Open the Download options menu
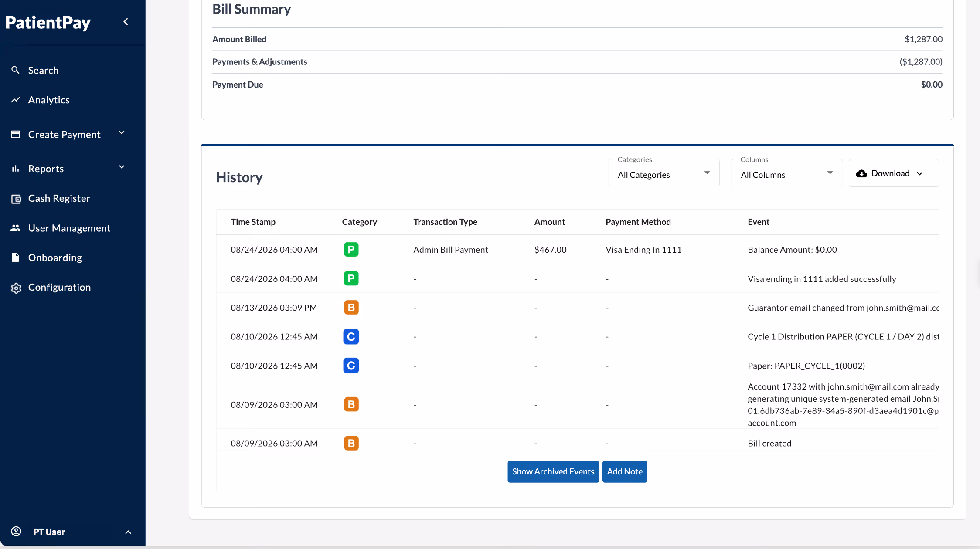Screen dimensions: 980x549 [893, 173]
